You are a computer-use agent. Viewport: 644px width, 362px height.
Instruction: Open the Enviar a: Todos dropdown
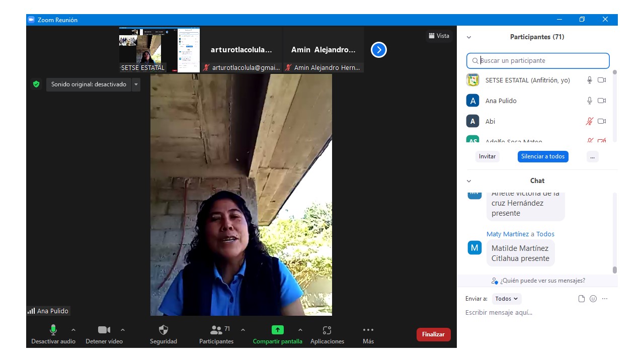click(507, 299)
